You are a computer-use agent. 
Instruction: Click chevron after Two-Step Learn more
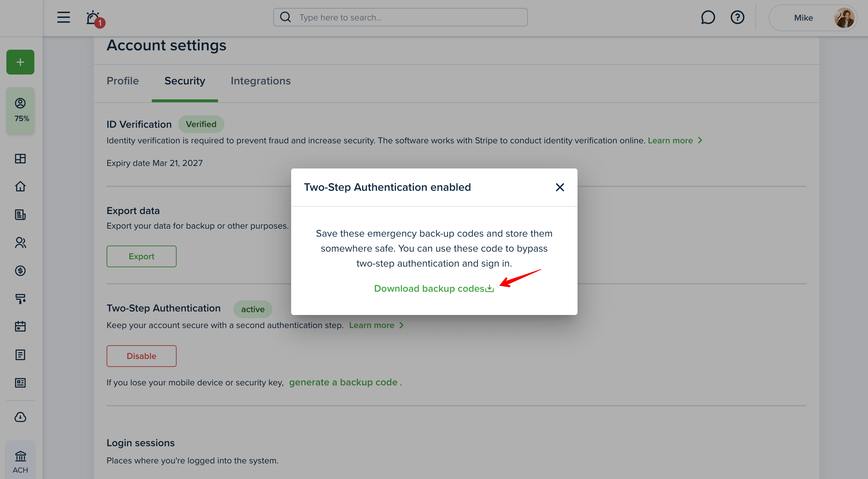[x=401, y=325]
